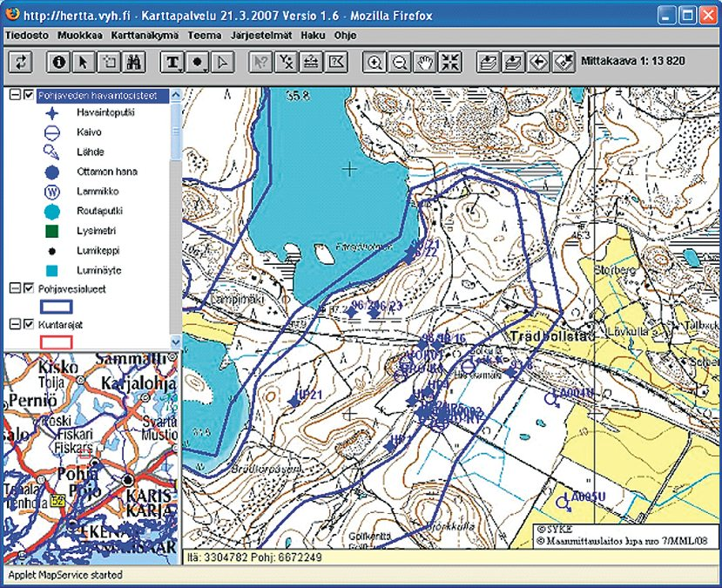Click the LA005U spring marker on map
This screenshot has height=588, width=722.
click(x=563, y=504)
